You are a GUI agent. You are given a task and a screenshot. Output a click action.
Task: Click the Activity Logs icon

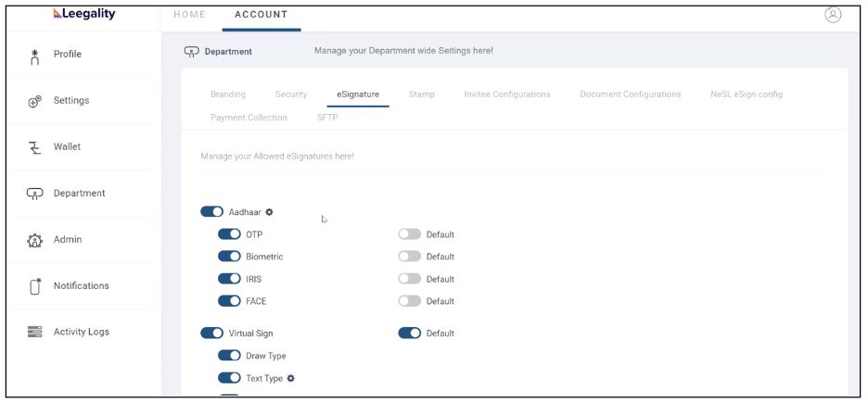click(35, 332)
